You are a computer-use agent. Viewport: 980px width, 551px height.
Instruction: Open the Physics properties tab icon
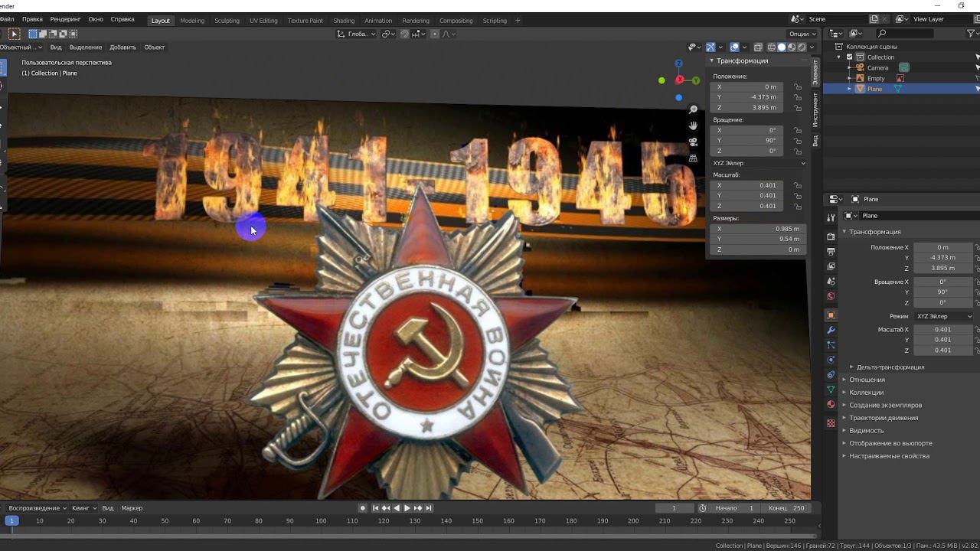click(x=831, y=360)
